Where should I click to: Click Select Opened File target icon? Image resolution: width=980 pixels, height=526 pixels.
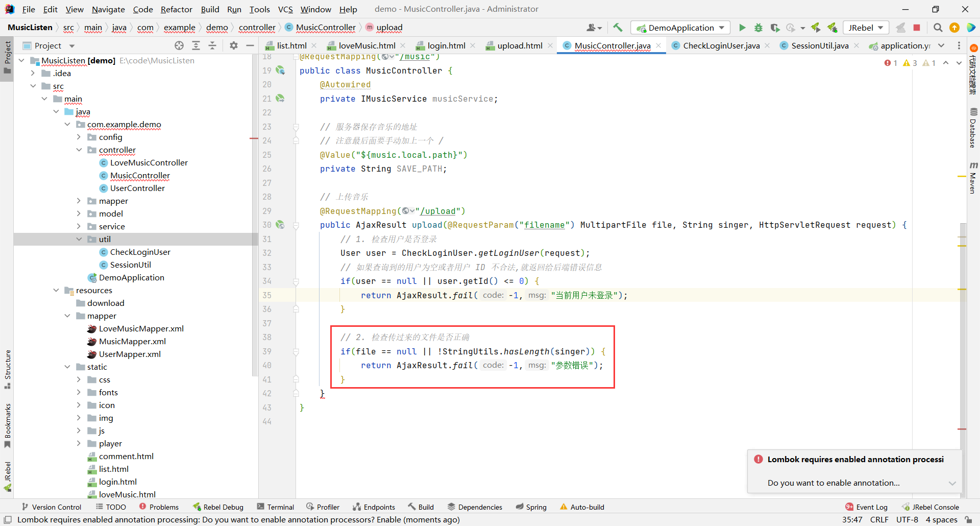(x=179, y=45)
